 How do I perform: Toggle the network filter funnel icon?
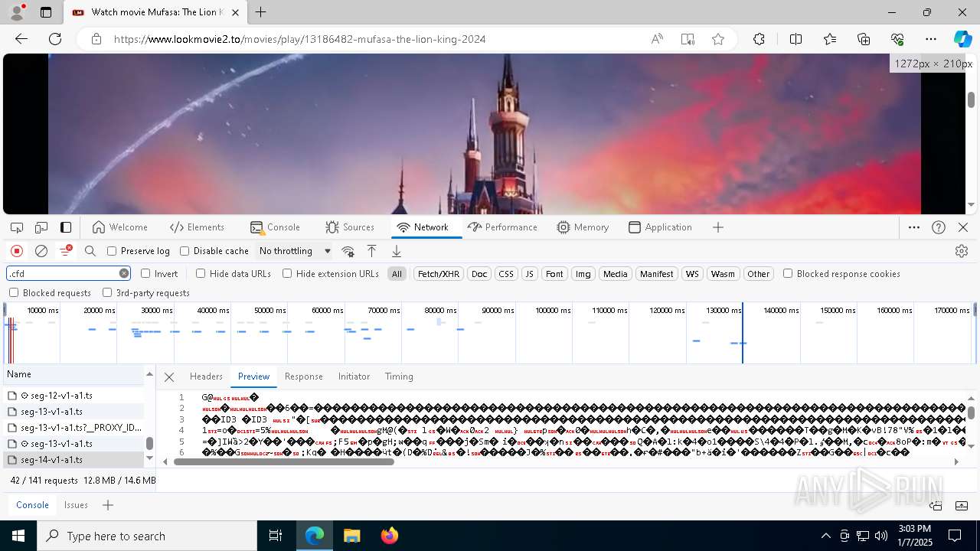[66, 250]
